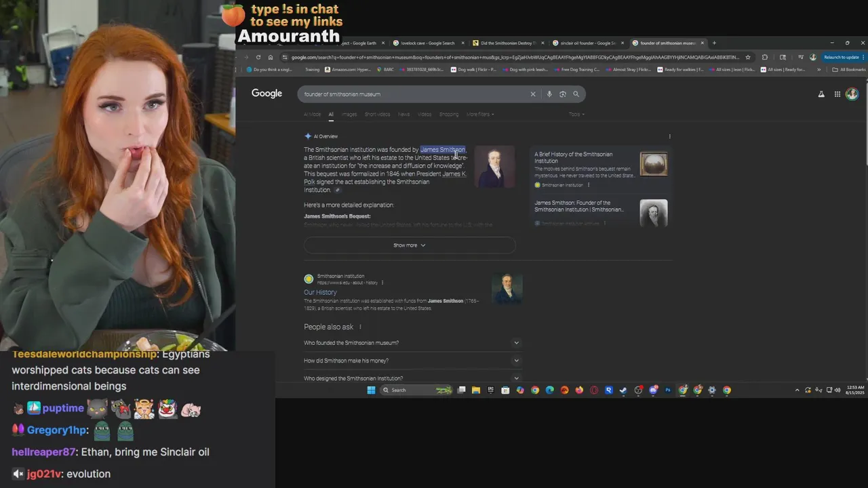Image resolution: width=868 pixels, height=488 pixels.
Task: Switch to 'lovelock cave - Google Search' tab
Action: coord(428,43)
